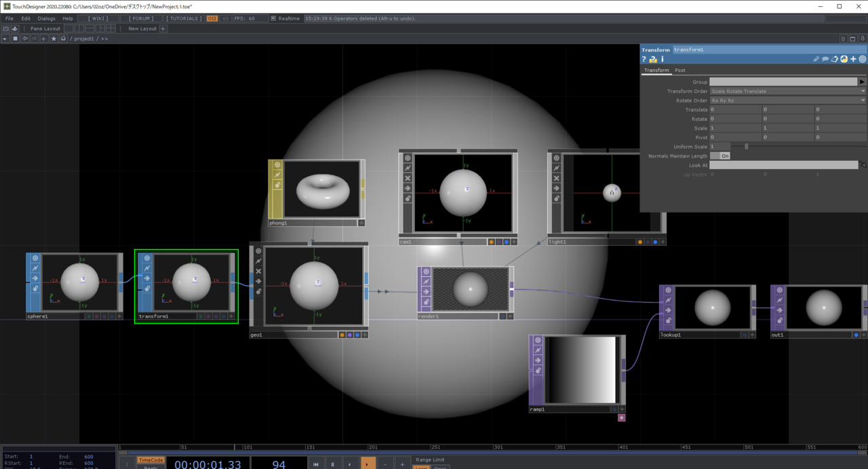The height and width of the screenshot is (469, 868).
Task: Adjust the Uniform Scale slider handle
Action: pyautogui.click(x=747, y=147)
